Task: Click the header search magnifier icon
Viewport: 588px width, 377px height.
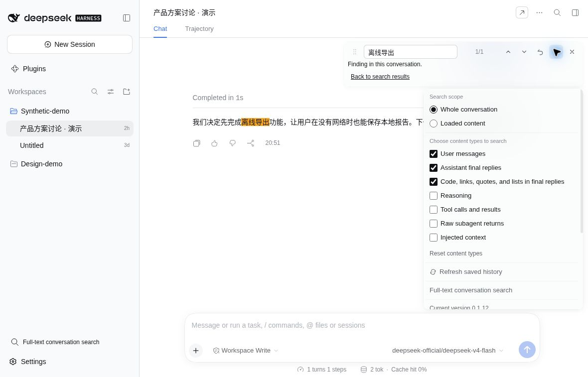Action: [557, 12]
